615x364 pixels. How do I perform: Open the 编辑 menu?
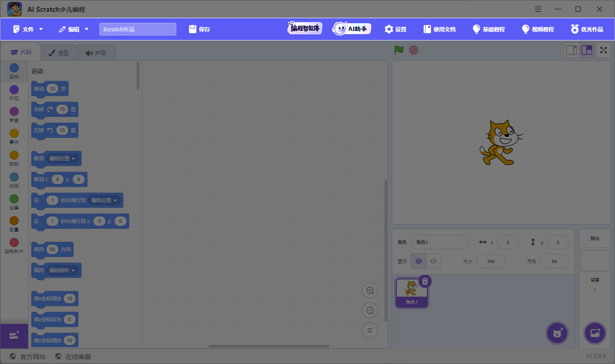coord(74,29)
